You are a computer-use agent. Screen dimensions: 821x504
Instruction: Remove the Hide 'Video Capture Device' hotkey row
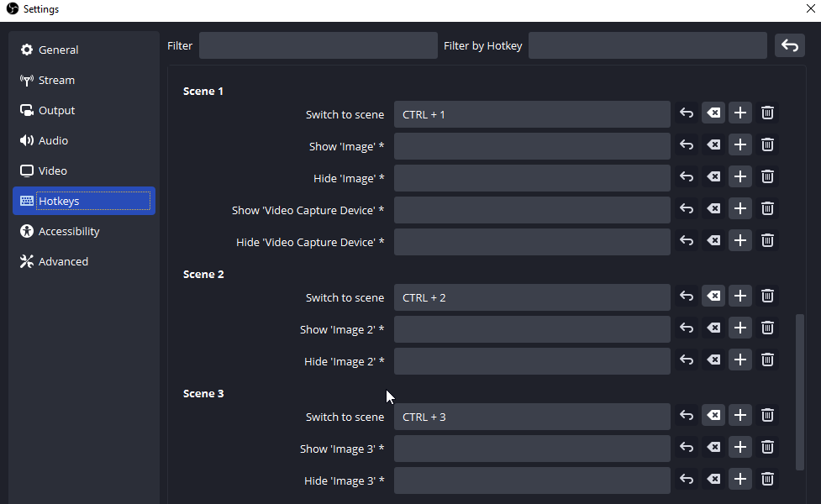point(767,241)
